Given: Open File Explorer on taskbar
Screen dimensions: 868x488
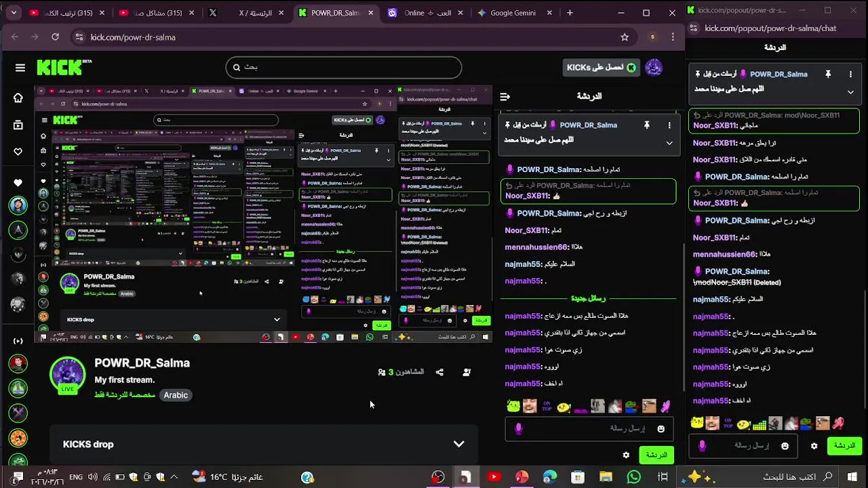Looking at the screenshot, I should 606,477.
